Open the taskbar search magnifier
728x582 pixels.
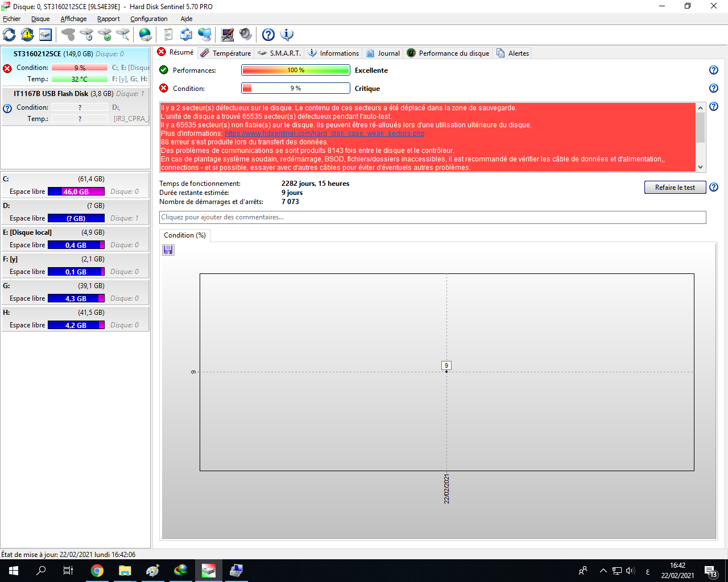click(x=41, y=571)
